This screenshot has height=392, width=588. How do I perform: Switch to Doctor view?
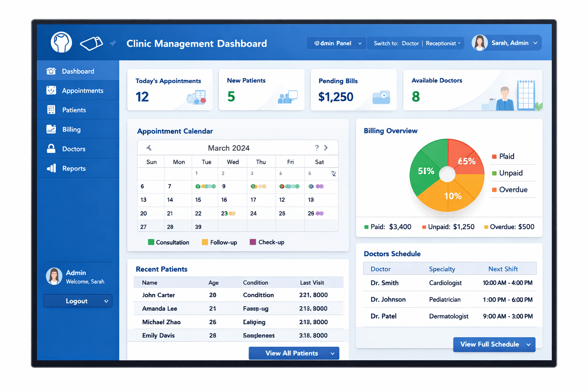[410, 43]
